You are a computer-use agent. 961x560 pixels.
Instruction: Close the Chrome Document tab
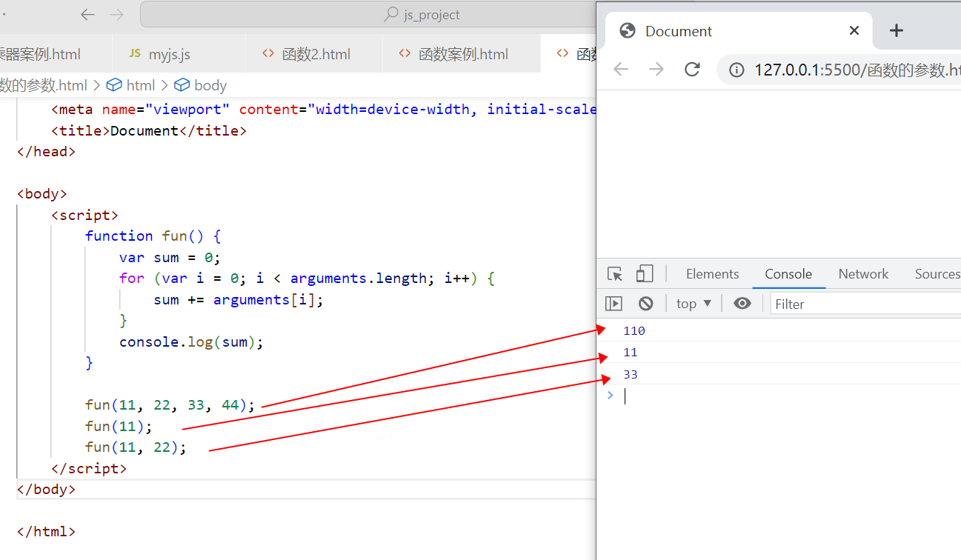[x=854, y=30]
